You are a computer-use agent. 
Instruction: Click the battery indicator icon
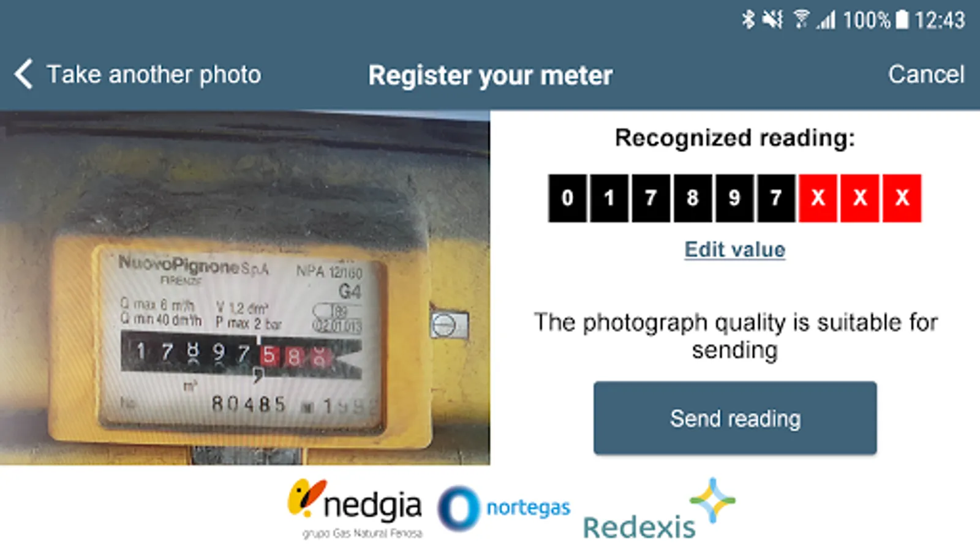click(902, 20)
